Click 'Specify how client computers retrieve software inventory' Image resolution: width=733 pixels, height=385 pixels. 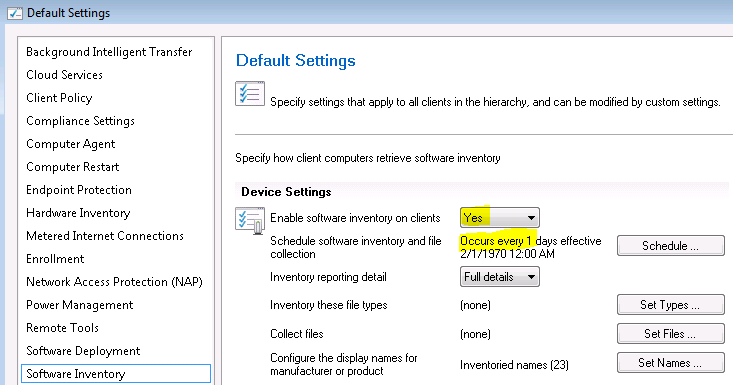pos(367,158)
